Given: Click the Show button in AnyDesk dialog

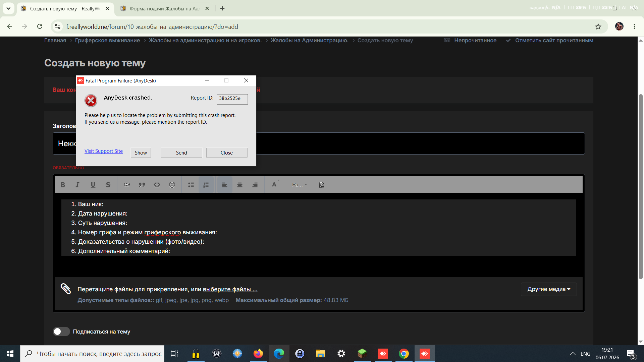Looking at the screenshot, I should (141, 153).
